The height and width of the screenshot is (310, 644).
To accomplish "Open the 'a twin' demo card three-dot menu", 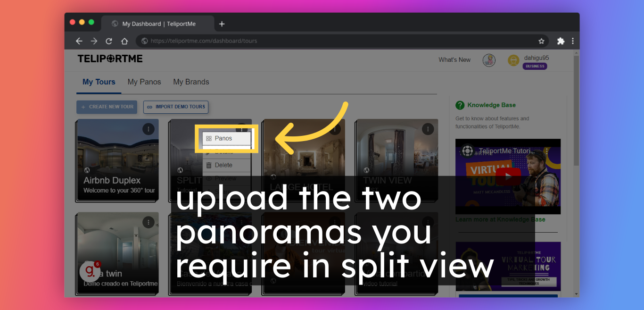I will [149, 222].
